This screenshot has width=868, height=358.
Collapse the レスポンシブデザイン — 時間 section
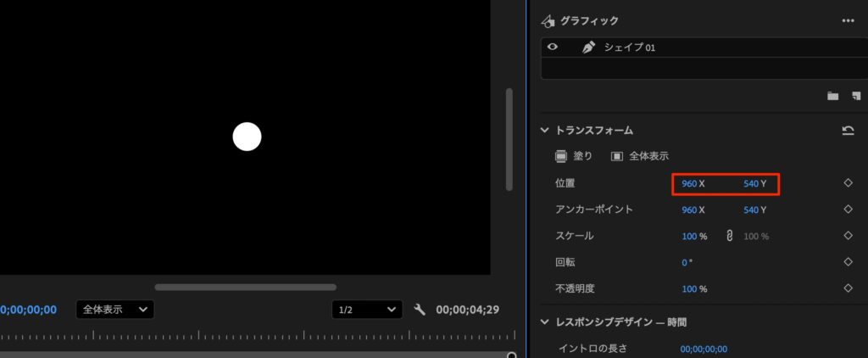pyautogui.click(x=545, y=322)
